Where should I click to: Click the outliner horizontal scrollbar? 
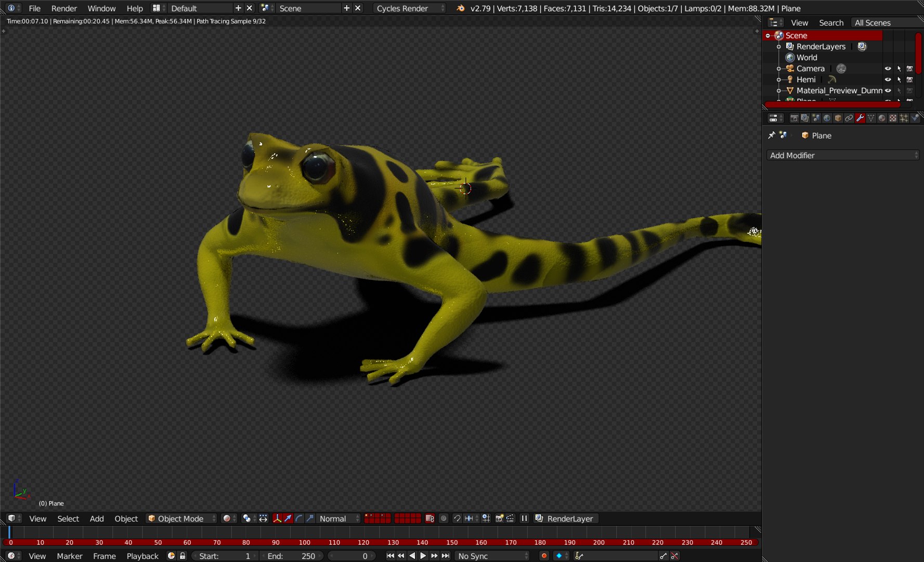(x=832, y=105)
